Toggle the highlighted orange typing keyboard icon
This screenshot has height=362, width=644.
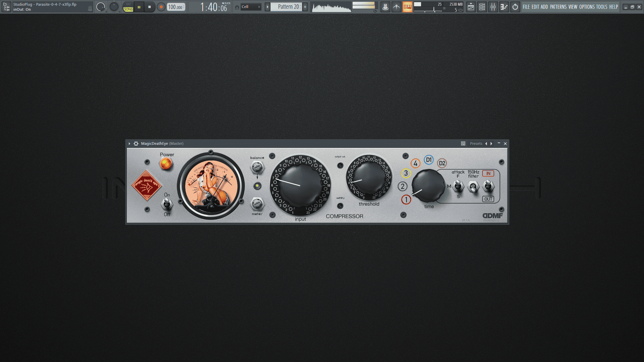coord(408,7)
